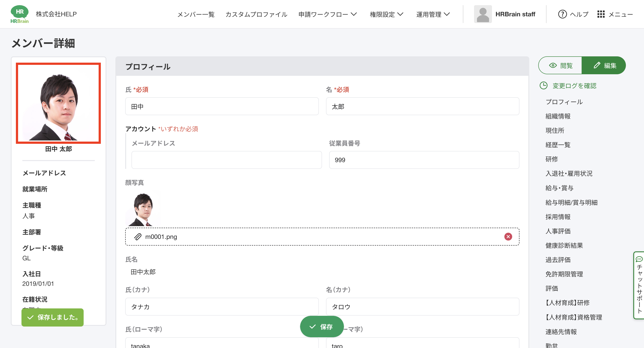This screenshot has width=644, height=348.
Task: Click the clock icon beside 変更ログを確認
Action: point(544,86)
